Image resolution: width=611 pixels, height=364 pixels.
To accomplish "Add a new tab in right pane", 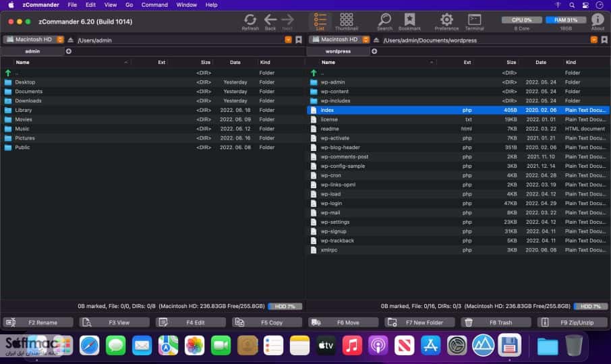I will point(374,51).
